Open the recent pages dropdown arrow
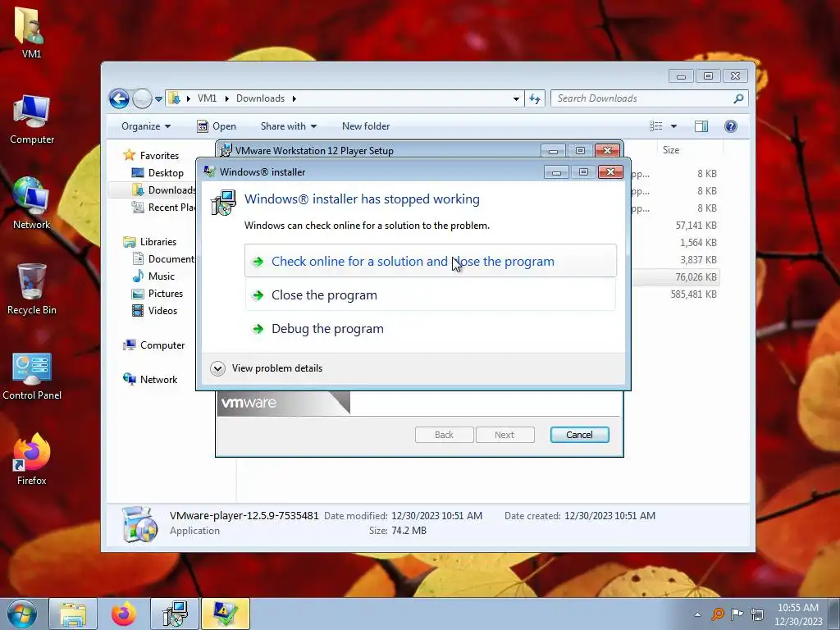 coord(158,99)
